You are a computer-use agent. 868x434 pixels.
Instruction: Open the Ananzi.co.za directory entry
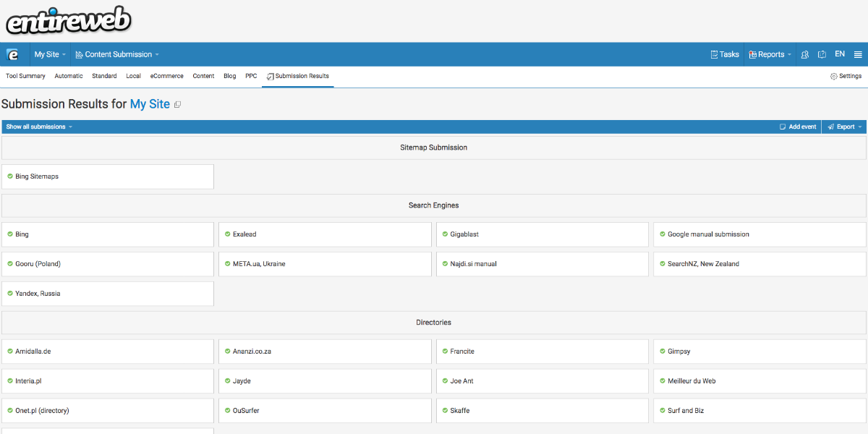(x=325, y=352)
